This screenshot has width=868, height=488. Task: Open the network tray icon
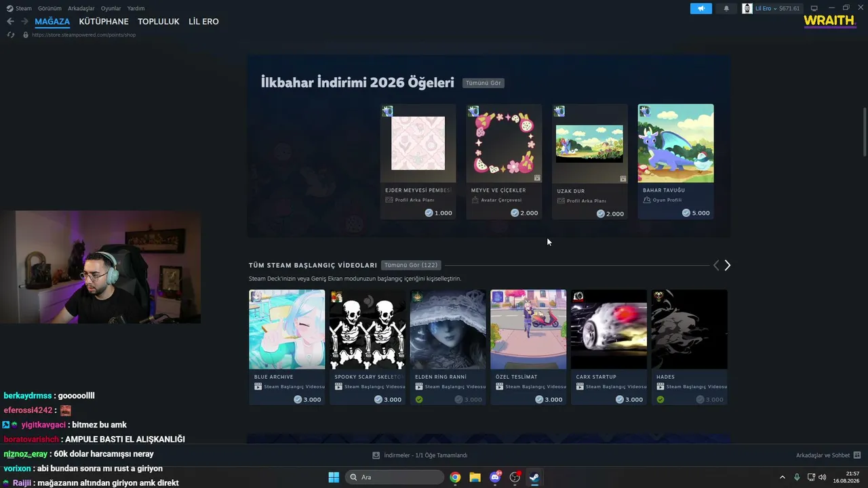click(811, 477)
